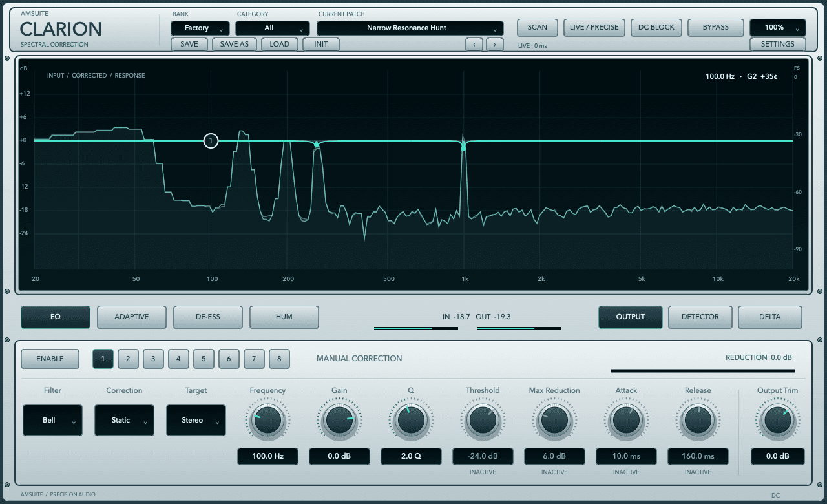This screenshot has height=504, width=827.
Task: Open the DE-ESS tab
Action: (x=208, y=317)
